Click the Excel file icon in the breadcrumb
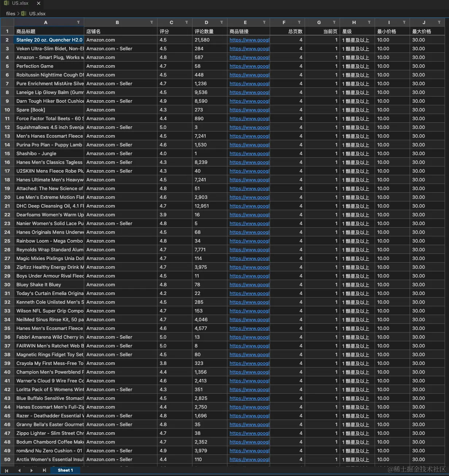The image size is (449, 476). [x=24, y=13]
